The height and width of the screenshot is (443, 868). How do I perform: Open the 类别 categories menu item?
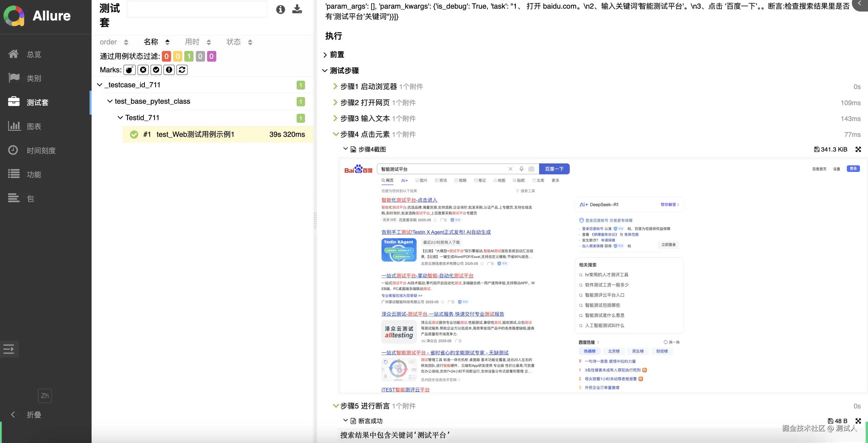pyautogui.click(x=34, y=78)
